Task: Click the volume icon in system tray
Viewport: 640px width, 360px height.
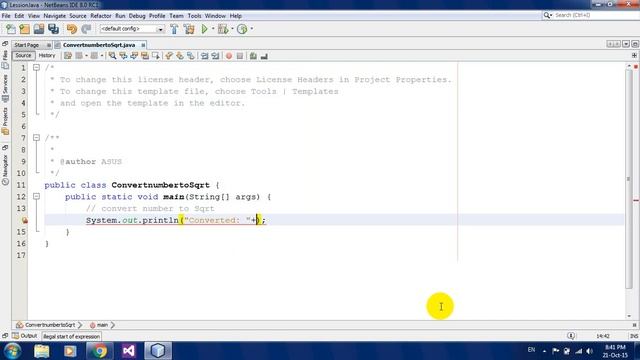Action: pyautogui.click(x=589, y=351)
